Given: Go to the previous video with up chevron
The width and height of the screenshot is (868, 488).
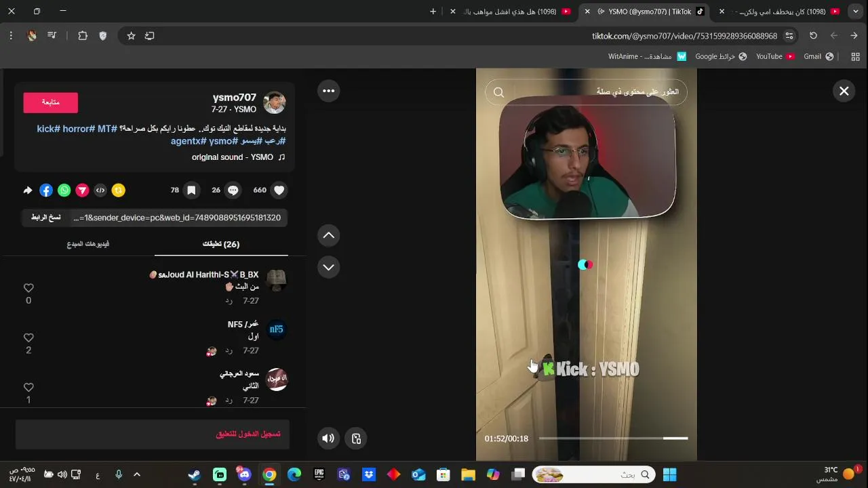Looking at the screenshot, I should point(328,235).
